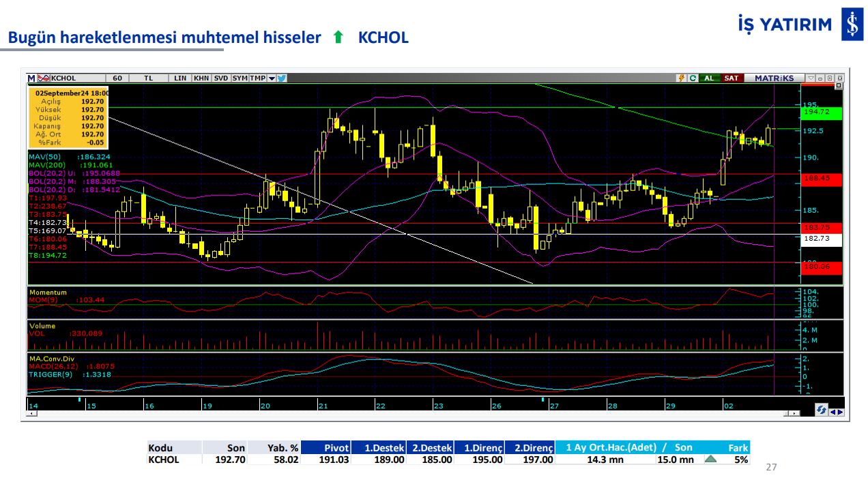This screenshot has width=868, height=480.
Task: Toggle the SVD button in toolbar
Action: coord(221,78)
